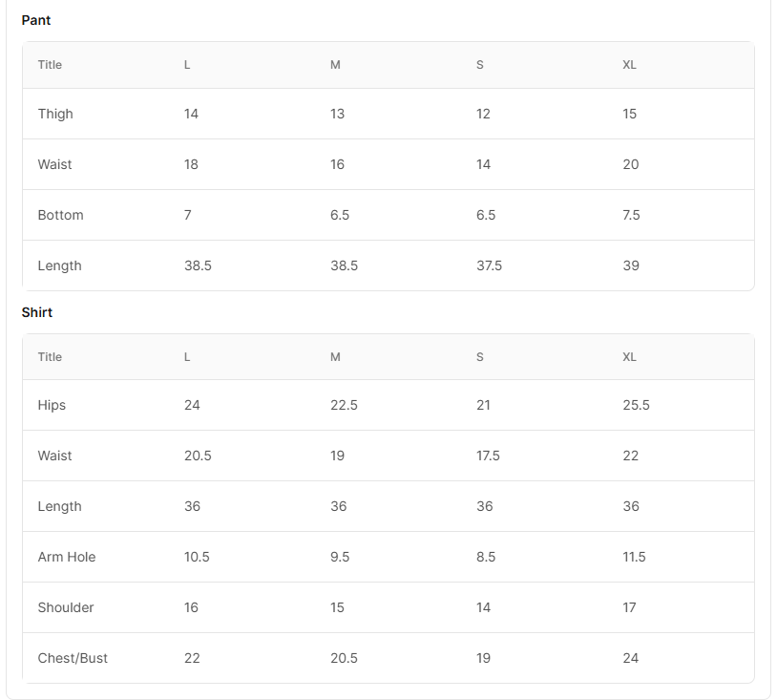Image resolution: width=777 pixels, height=700 pixels.
Task: Click the Pant Length XL value 39
Action: point(631,265)
